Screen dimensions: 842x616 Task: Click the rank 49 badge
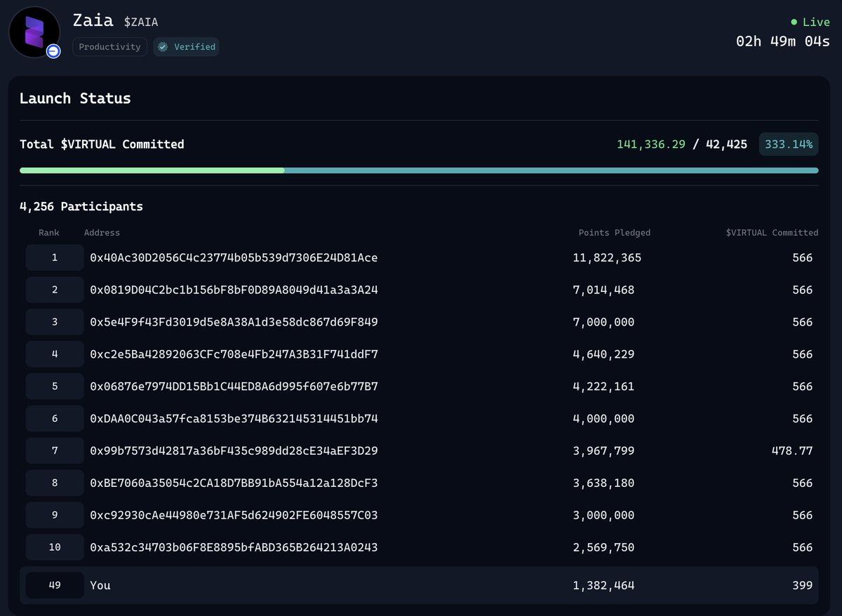pyautogui.click(x=55, y=585)
